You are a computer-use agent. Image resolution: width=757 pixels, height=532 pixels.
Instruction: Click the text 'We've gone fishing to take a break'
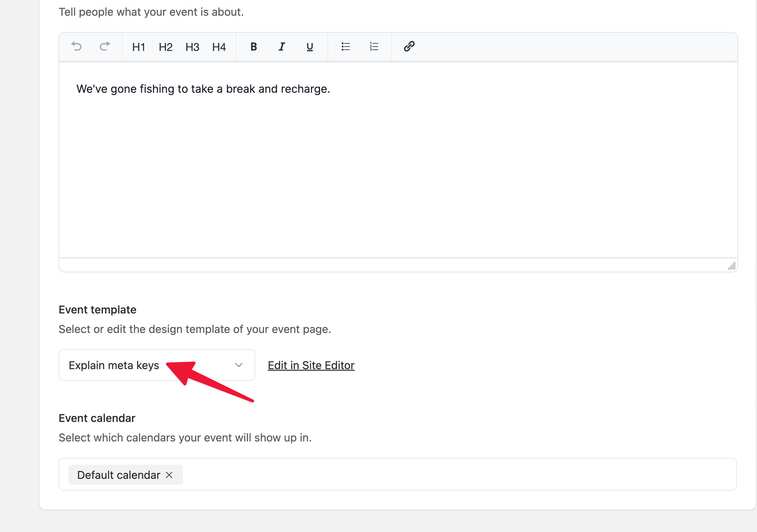[x=166, y=89]
